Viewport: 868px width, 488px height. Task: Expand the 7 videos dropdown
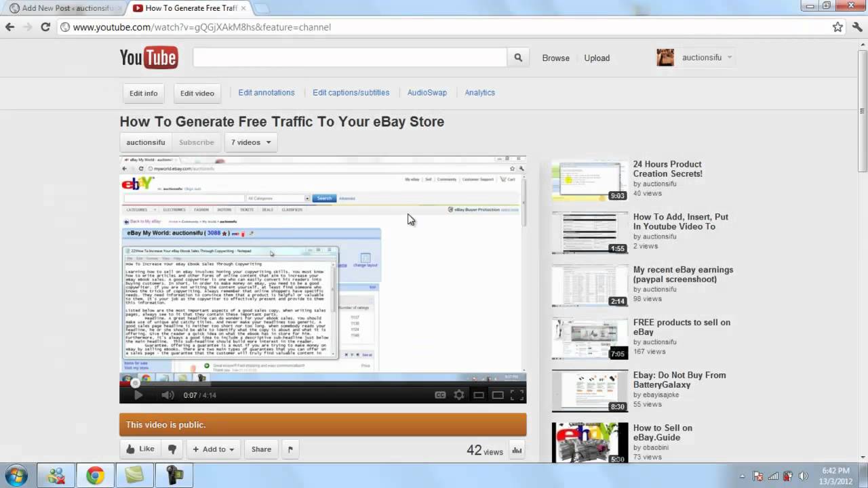251,142
